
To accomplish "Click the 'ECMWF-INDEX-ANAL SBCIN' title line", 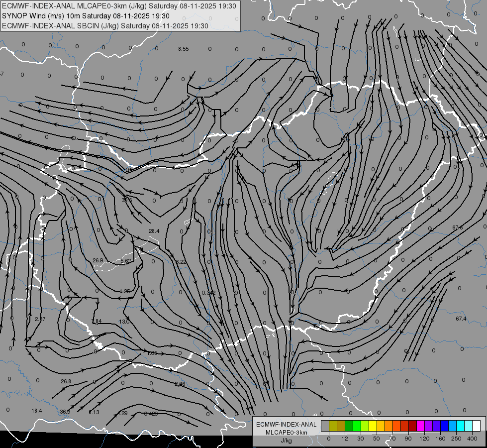I will pos(105,26).
